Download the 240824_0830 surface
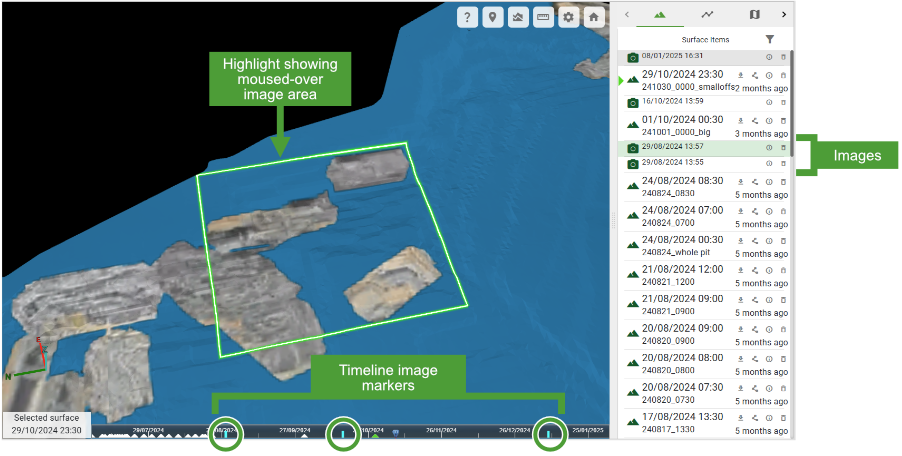Viewport: 902px width, 456px height. click(741, 182)
